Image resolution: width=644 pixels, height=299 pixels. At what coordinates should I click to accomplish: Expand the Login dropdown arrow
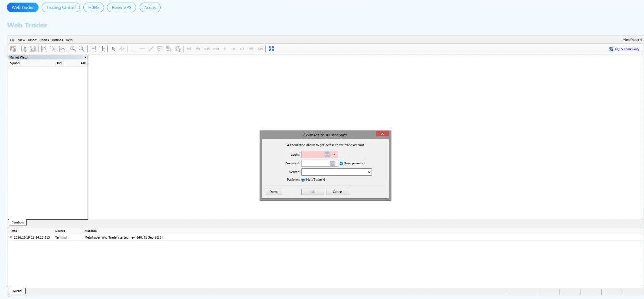pos(334,154)
